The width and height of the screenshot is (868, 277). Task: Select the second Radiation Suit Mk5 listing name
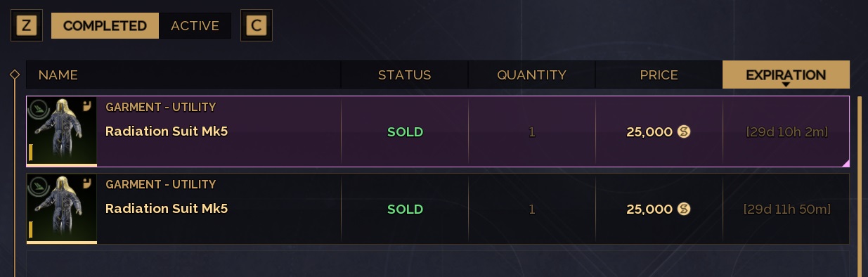[x=167, y=209]
